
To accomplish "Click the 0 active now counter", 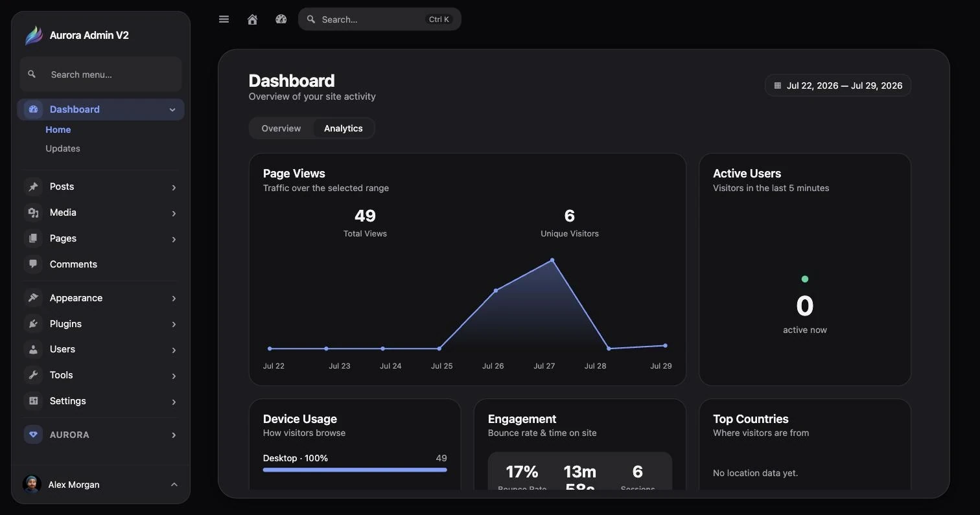I will coord(805,306).
